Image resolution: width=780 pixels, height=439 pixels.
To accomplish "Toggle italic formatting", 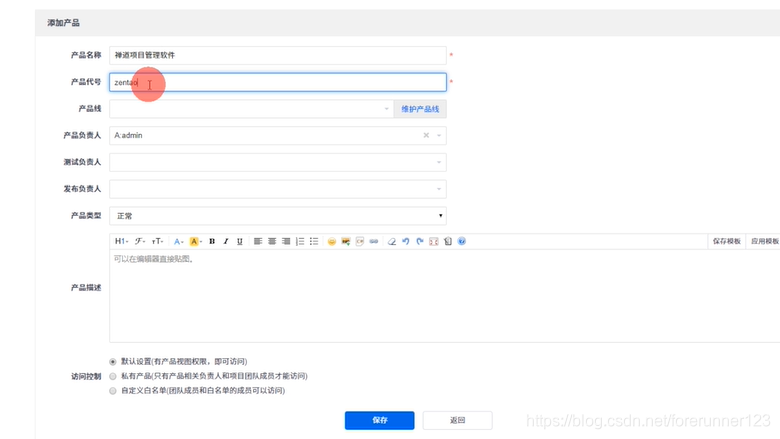I will [x=226, y=241].
